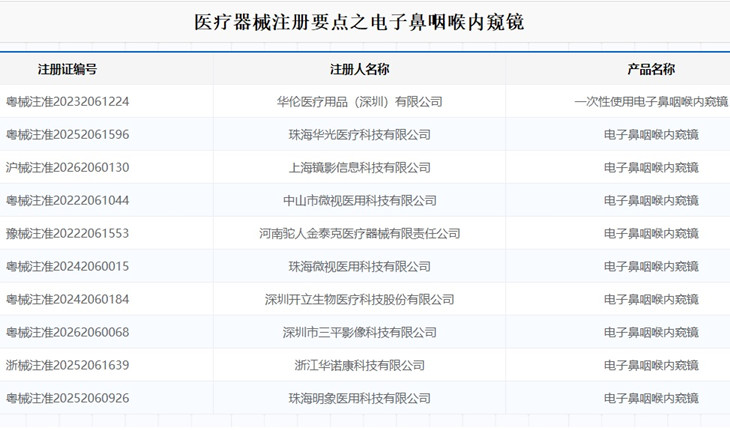Select registration number 粤械注准20242060184
730x430 pixels.
(x=68, y=300)
